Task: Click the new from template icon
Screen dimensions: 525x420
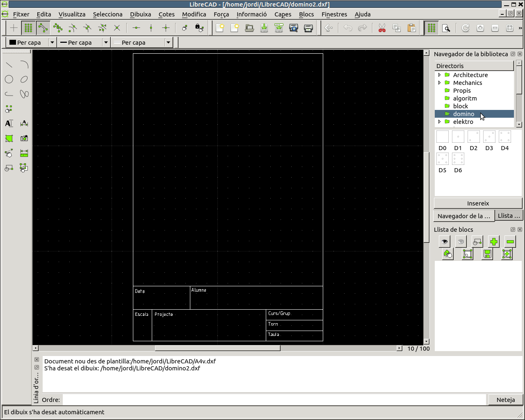Action: pyautogui.click(x=235, y=28)
